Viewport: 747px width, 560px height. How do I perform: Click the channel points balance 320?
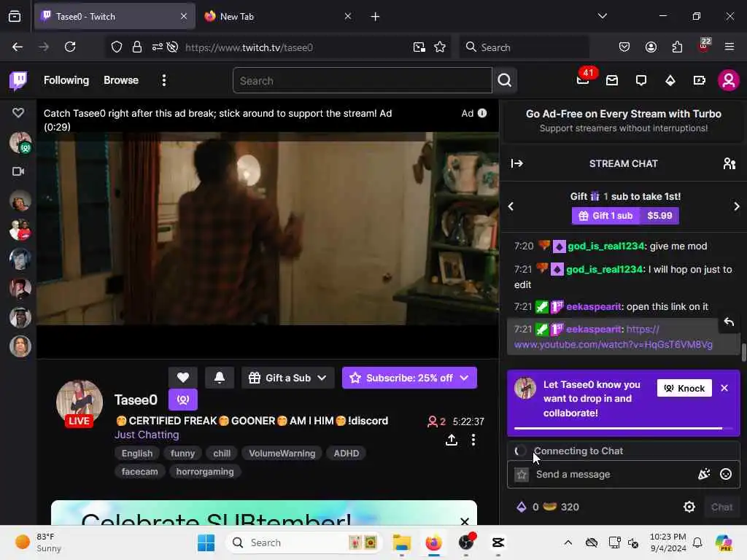tap(561, 507)
